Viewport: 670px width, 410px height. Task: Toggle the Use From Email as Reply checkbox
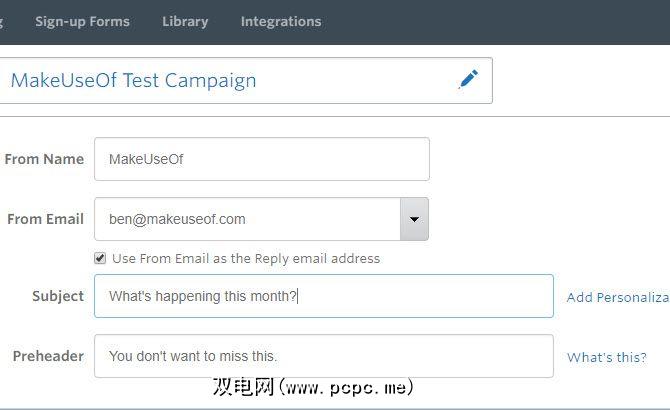click(x=100, y=258)
